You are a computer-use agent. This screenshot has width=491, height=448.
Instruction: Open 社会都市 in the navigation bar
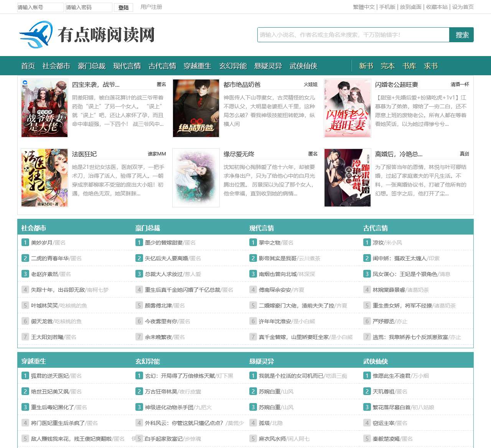(x=56, y=66)
